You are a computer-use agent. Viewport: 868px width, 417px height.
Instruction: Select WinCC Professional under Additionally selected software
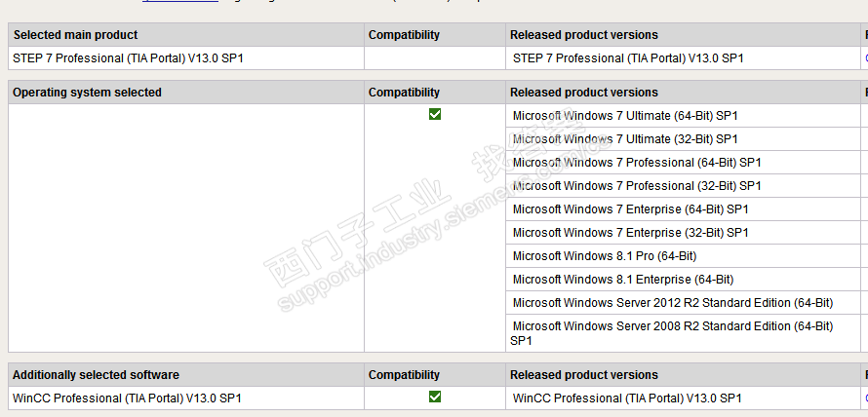tap(127, 398)
